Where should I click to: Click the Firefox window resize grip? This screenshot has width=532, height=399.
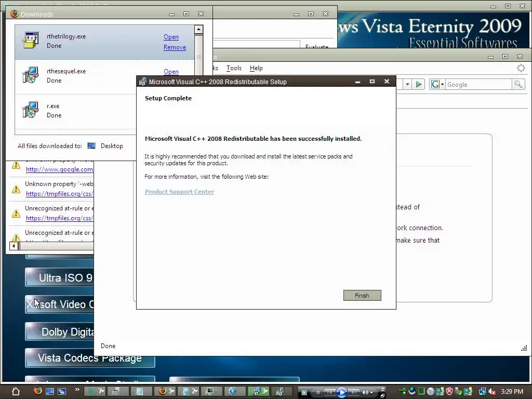pyautogui.click(x=524, y=348)
